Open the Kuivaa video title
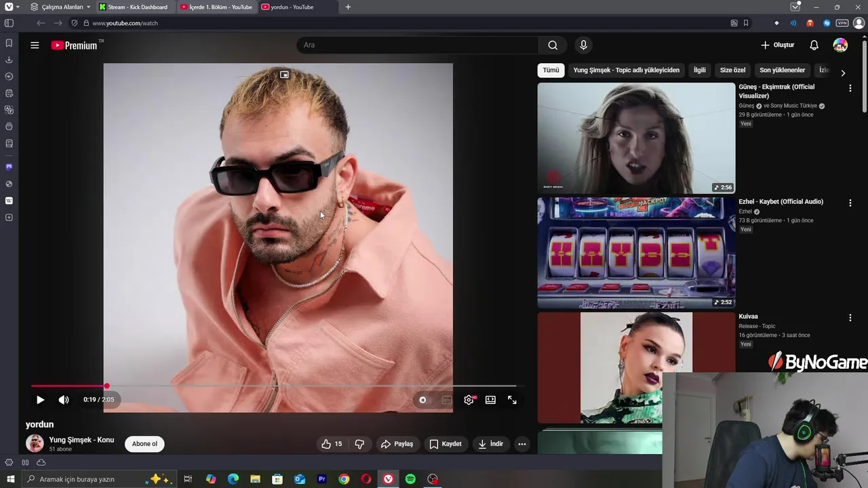This screenshot has width=868, height=488. 748,317
